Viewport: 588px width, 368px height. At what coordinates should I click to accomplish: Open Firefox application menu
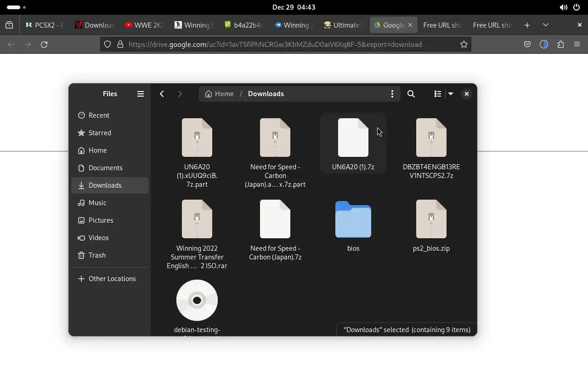(x=577, y=45)
